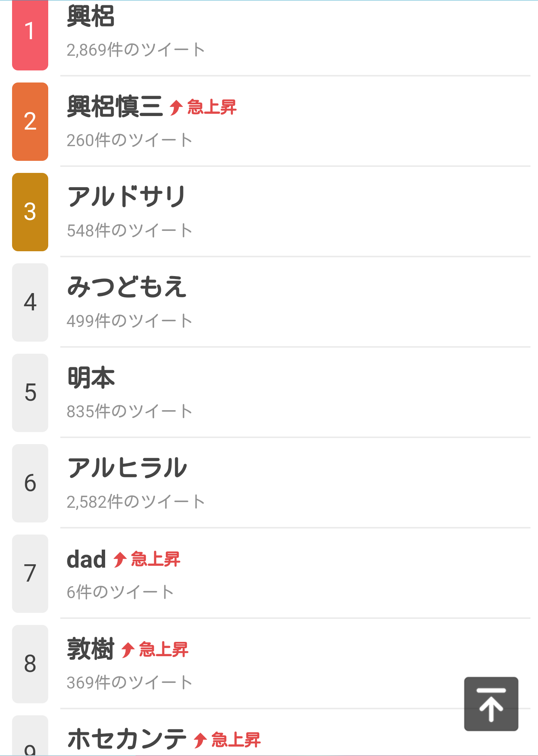Open the 興梠 trend topic
This screenshot has width=538, height=756.
[90, 17]
